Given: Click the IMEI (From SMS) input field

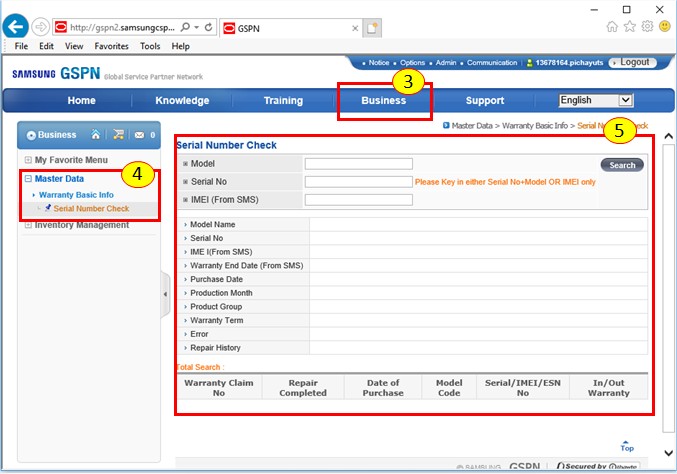Looking at the screenshot, I should click(358, 200).
